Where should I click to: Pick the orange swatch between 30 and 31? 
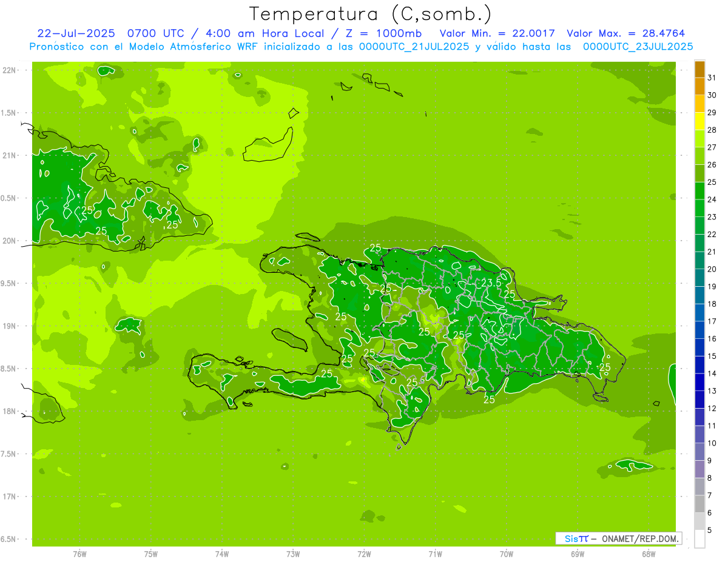tap(699, 86)
